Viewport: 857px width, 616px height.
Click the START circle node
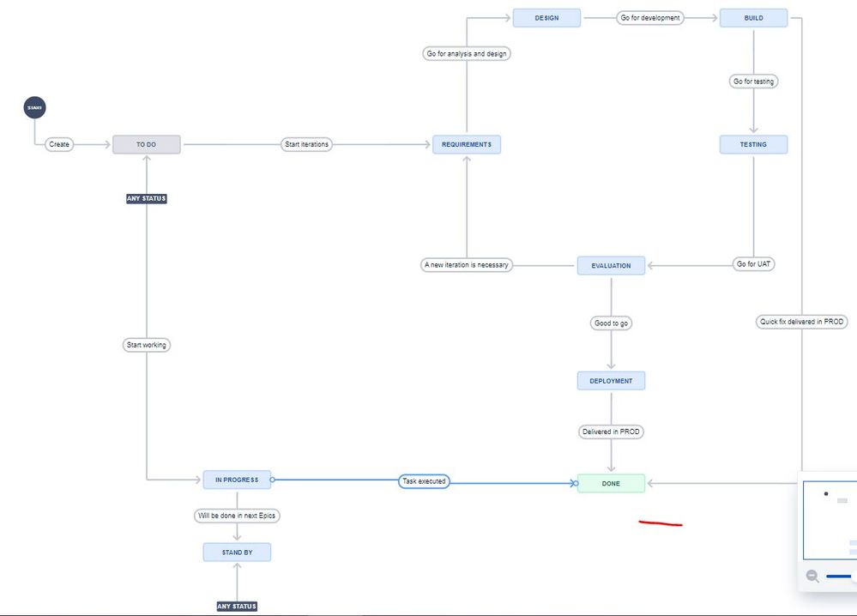pos(35,108)
